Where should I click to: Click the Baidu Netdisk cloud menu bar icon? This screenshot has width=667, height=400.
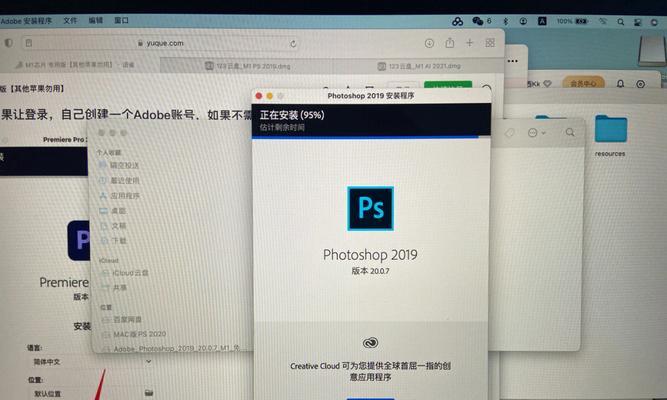pos(458,21)
